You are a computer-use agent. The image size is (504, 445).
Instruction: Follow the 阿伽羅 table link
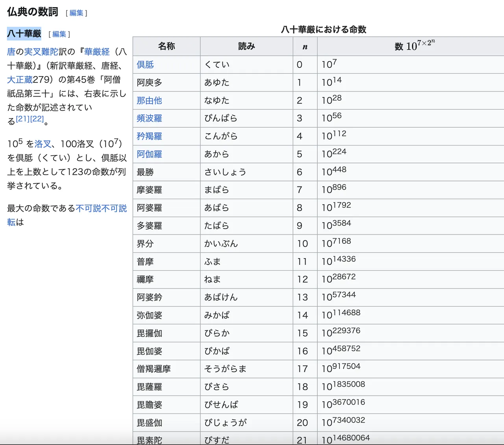pyautogui.click(x=149, y=154)
